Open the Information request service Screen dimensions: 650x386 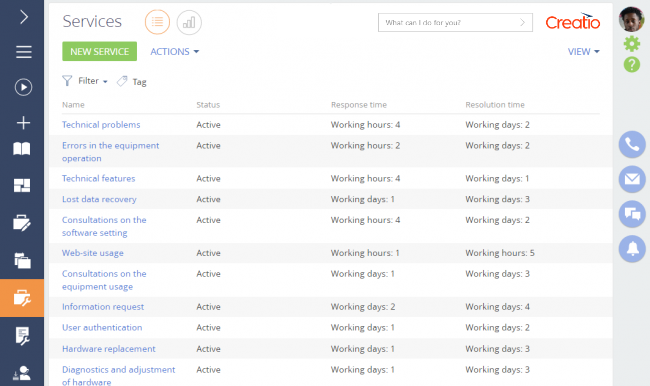(x=103, y=307)
